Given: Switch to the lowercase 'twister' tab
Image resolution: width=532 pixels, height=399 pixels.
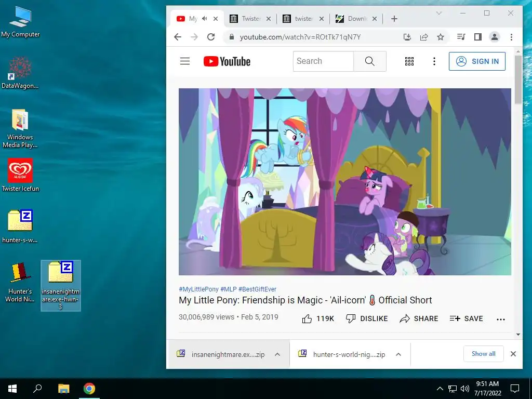Looking at the screenshot, I should (x=304, y=19).
